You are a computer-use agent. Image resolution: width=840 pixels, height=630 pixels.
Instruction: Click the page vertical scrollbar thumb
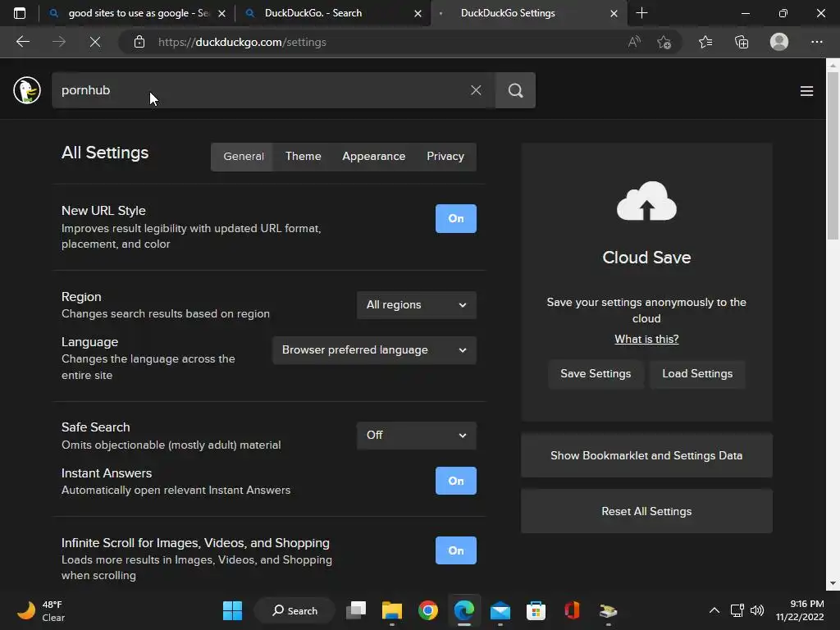coord(833,155)
